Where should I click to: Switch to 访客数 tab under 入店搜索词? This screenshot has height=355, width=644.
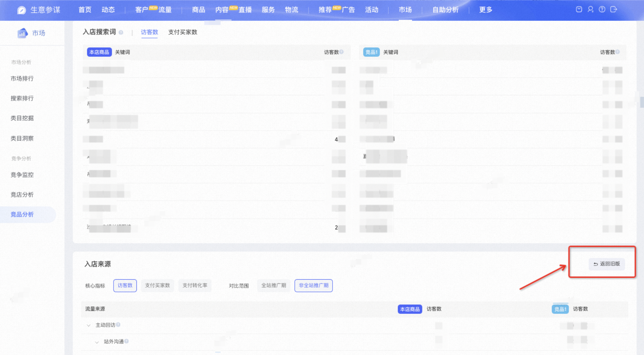point(149,32)
